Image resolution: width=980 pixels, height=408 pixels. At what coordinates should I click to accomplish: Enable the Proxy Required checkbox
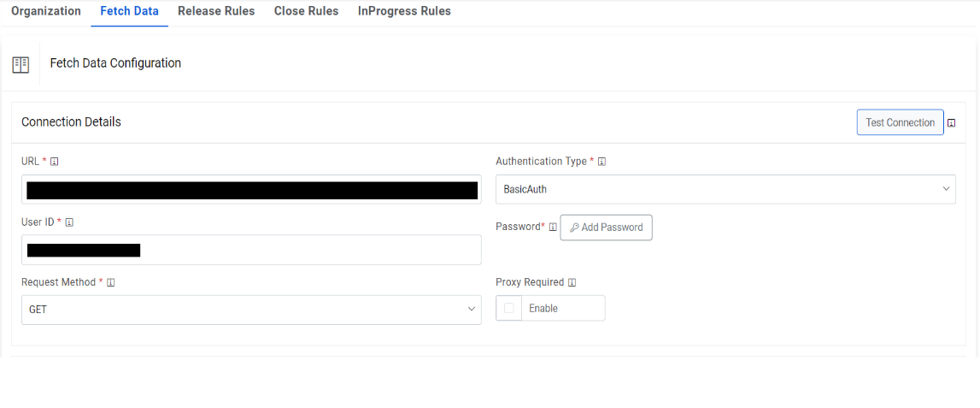(509, 308)
